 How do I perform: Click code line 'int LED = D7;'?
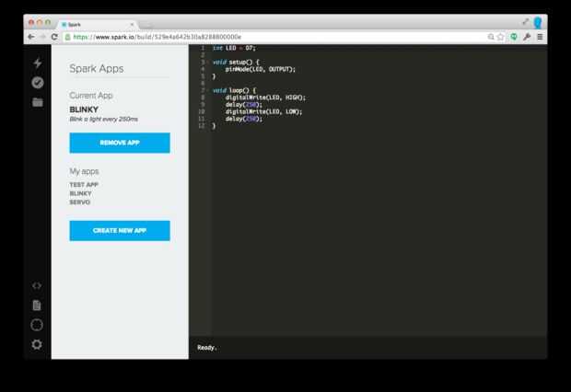(x=234, y=48)
